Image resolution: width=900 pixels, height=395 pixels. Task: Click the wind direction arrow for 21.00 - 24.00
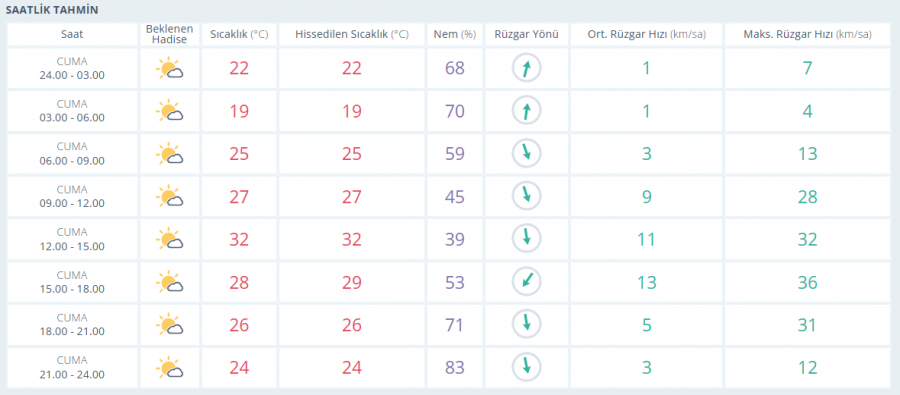[526, 367]
